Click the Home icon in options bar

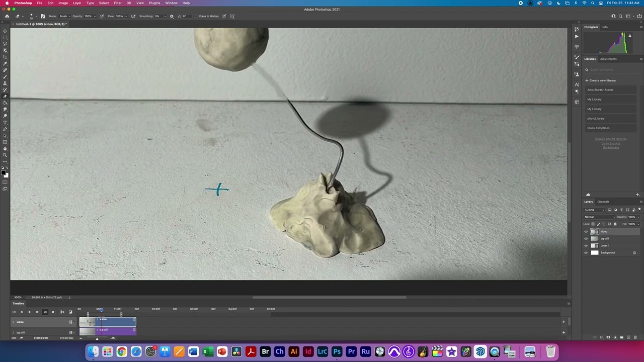coord(7,16)
